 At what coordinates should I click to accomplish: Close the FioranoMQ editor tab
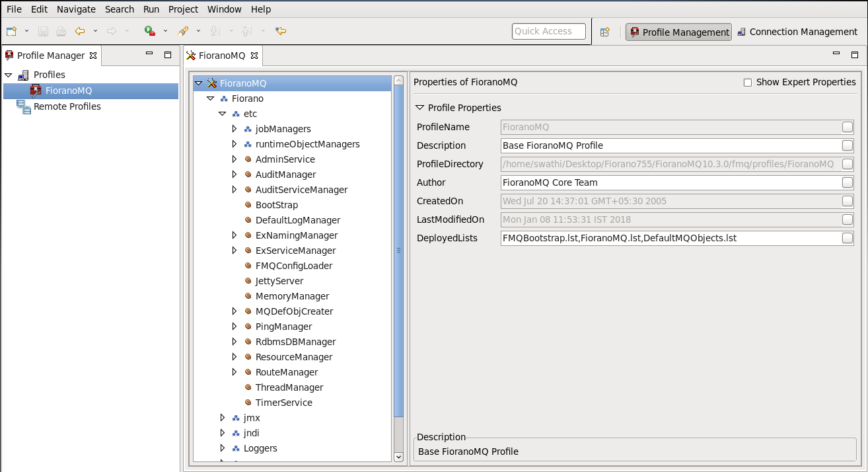coord(254,56)
